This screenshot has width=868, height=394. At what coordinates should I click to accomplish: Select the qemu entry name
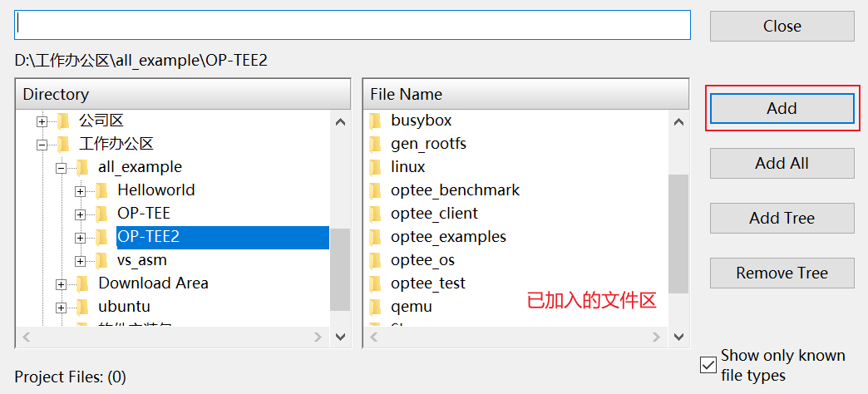(x=412, y=307)
